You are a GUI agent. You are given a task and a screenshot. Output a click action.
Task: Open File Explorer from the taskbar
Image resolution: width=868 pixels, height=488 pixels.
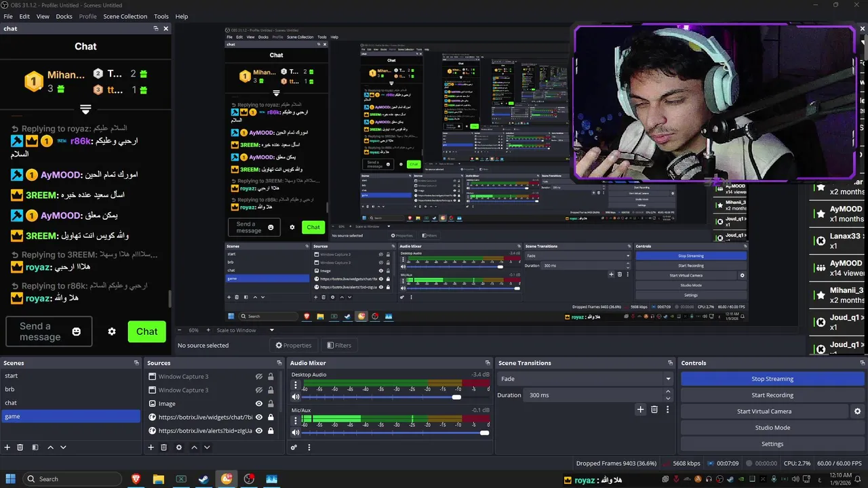(158, 479)
